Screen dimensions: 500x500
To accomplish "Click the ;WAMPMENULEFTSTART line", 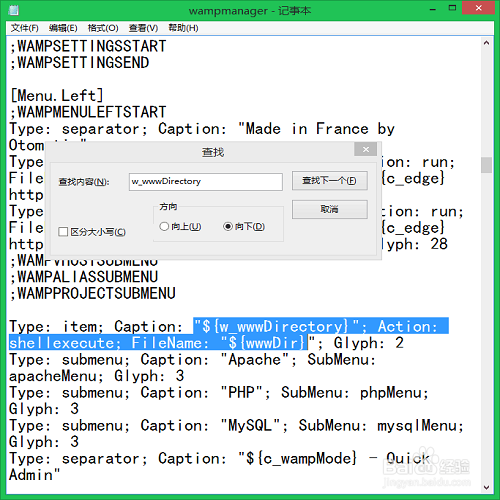I will pyautogui.click(x=88, y=112).
